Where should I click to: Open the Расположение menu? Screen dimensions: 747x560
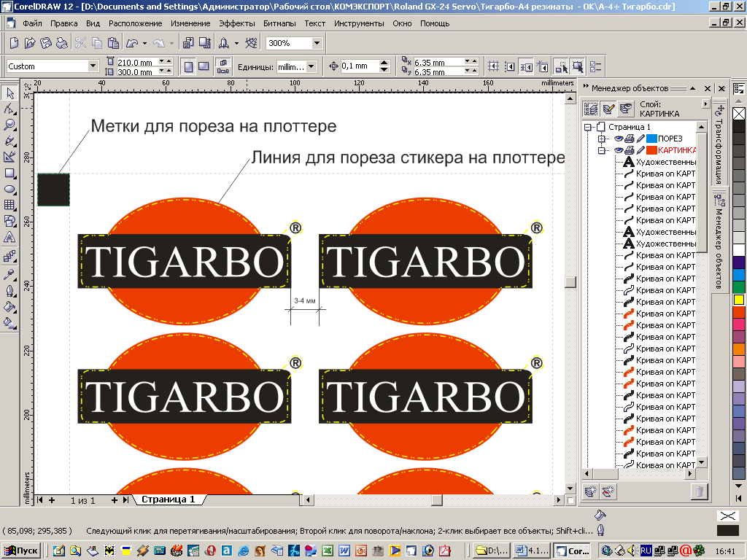(x=135, y=23)
